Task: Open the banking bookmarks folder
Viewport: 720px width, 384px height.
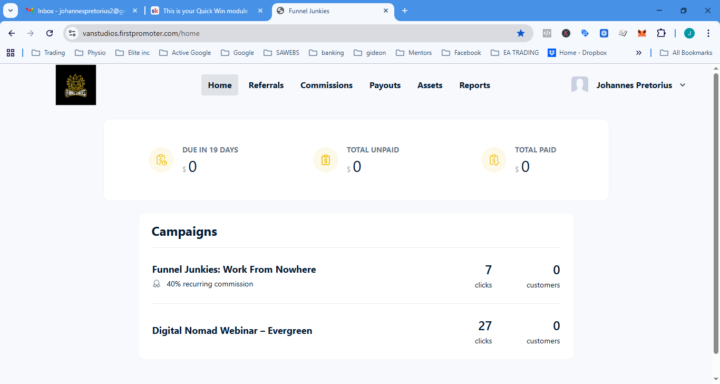Action: point(326,53)
